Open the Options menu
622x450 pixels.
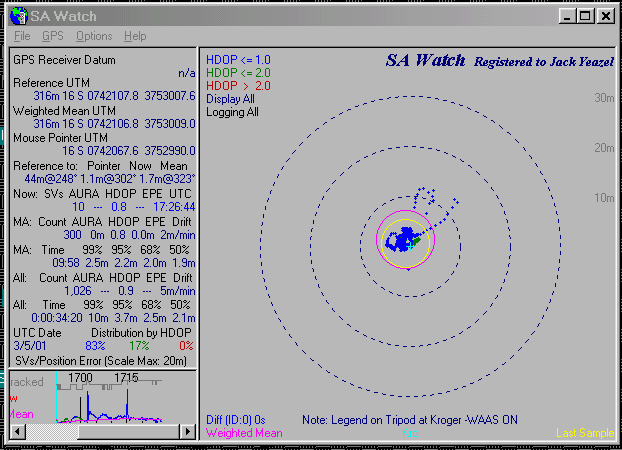(94, 36)
